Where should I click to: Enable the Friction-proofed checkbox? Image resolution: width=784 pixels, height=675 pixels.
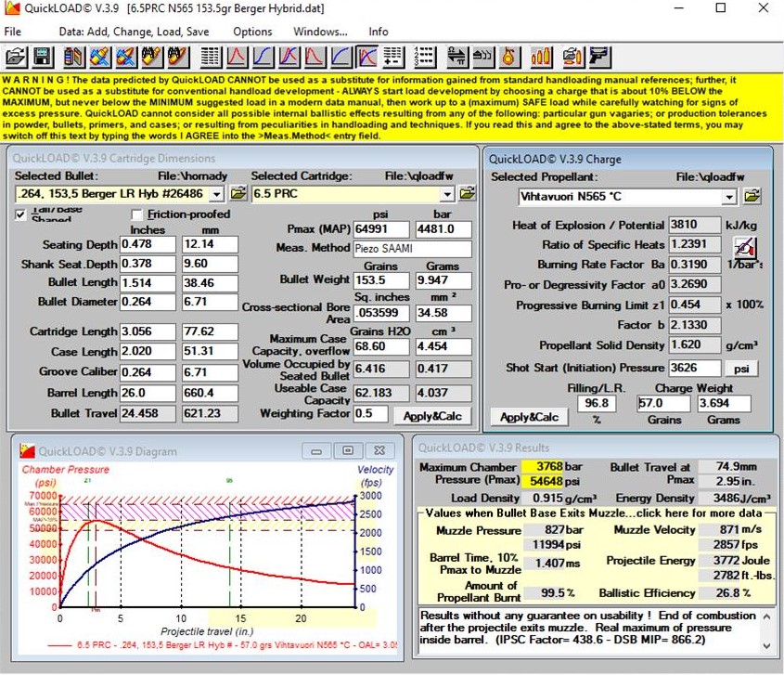coord(136,214)
